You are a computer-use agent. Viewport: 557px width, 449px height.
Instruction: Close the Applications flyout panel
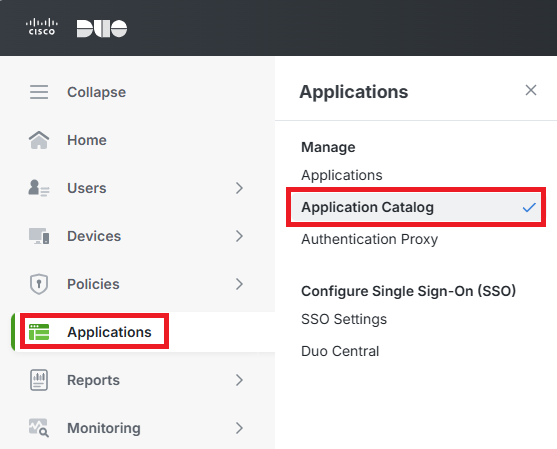coord(531,90)
